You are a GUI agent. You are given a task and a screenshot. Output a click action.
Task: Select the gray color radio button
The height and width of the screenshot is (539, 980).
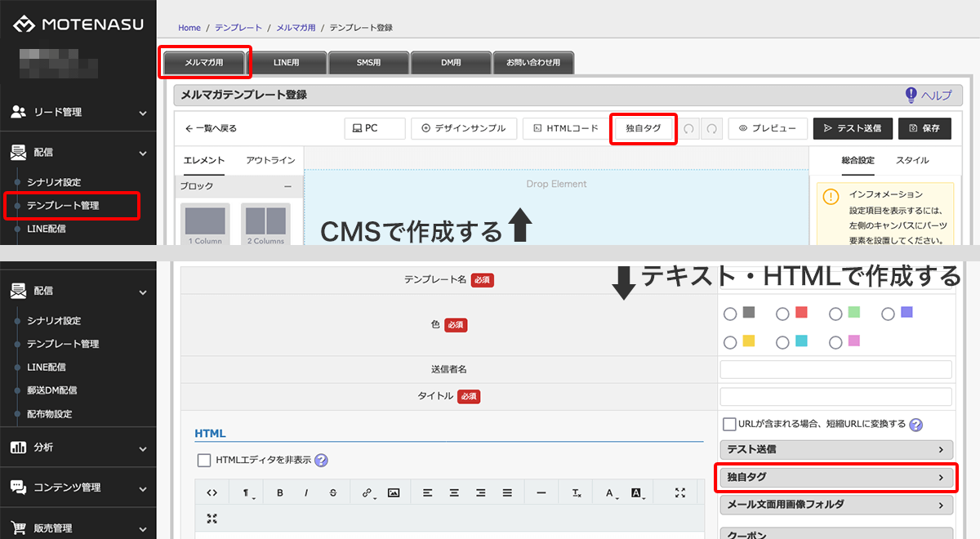click(730, 314)
